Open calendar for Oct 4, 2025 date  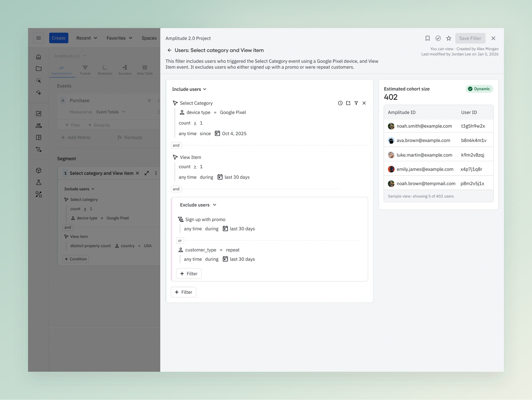[217, 133]
